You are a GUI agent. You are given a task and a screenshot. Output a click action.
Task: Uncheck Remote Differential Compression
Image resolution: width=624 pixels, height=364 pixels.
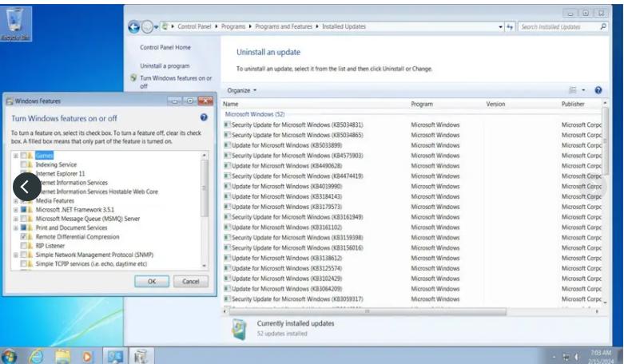pos(24,237)
